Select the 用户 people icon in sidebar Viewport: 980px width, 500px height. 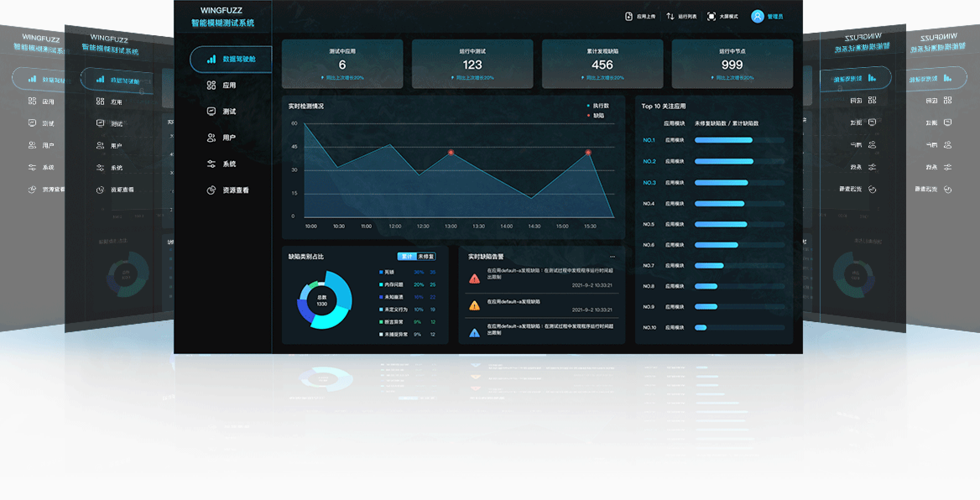[211, 138]
